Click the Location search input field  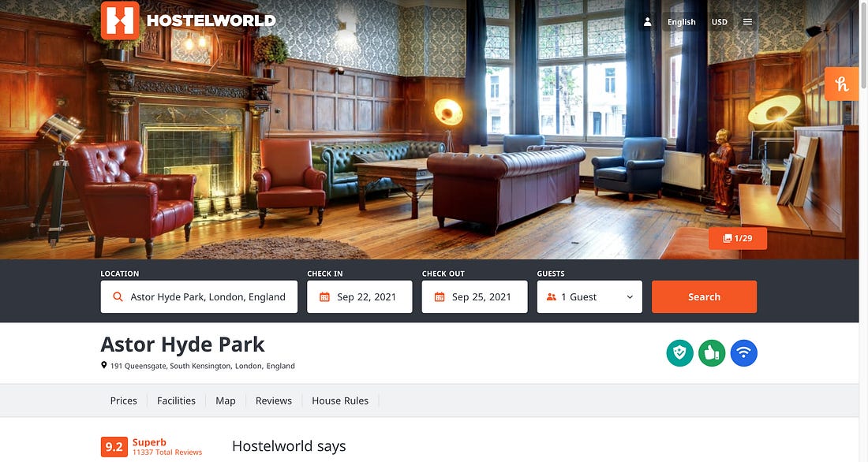pyautogui.click(x=200, y=296)
